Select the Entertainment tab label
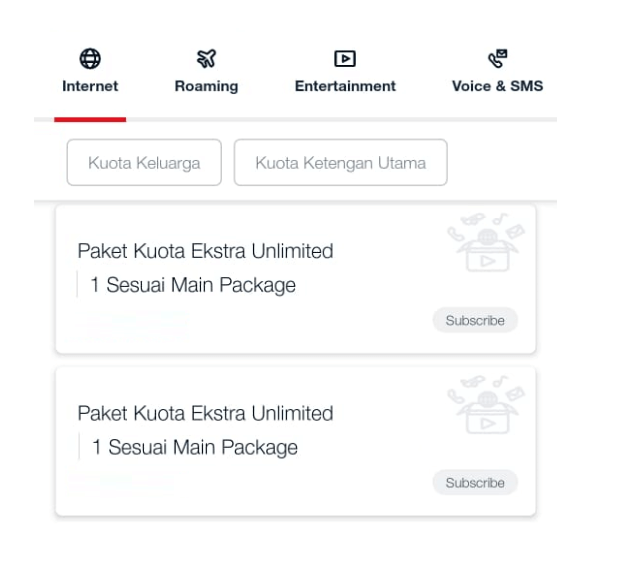The image size is (629, 569). [345, 86]
